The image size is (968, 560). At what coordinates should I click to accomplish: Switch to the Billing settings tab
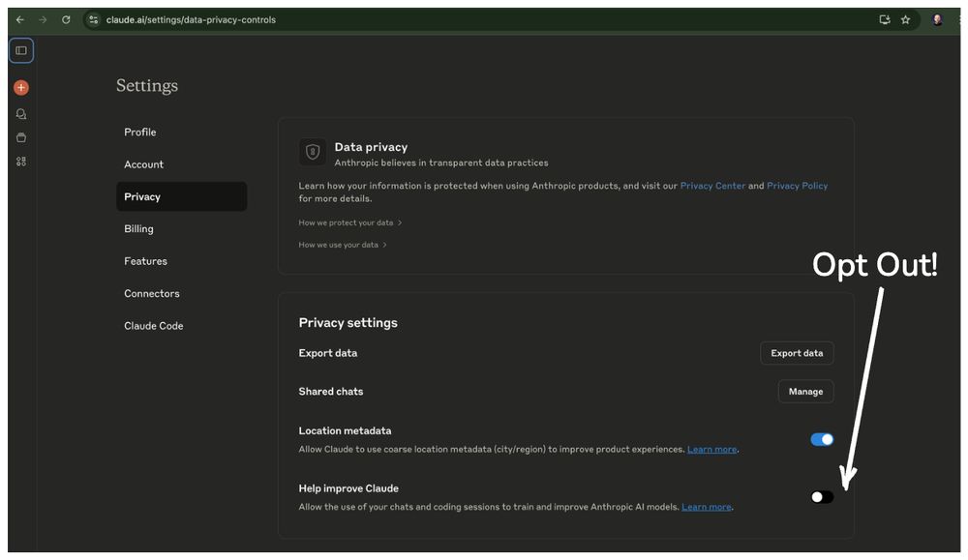point(139,229)
